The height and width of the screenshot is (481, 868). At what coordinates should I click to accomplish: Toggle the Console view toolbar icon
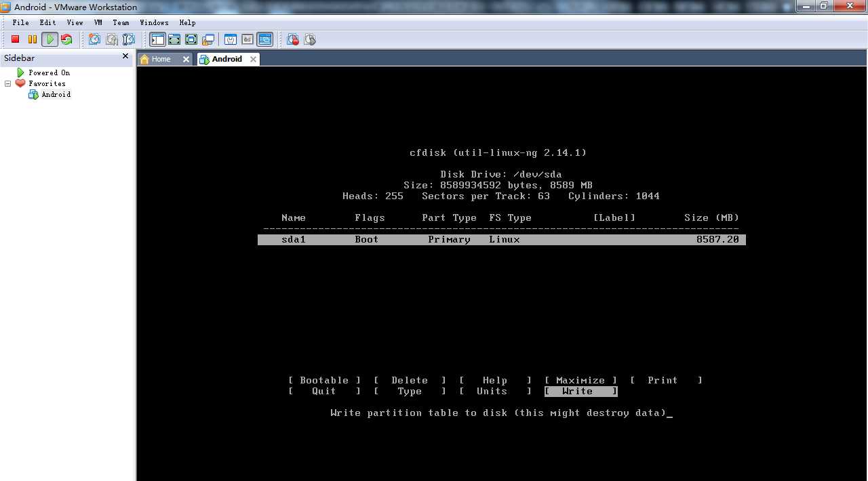click(x=264, y=39)
